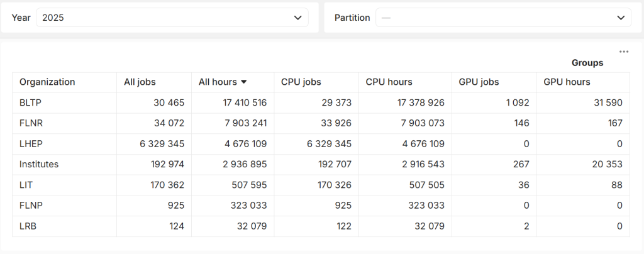
Task: Select the FLNR organization cell
Action: [x=30, y=123]
